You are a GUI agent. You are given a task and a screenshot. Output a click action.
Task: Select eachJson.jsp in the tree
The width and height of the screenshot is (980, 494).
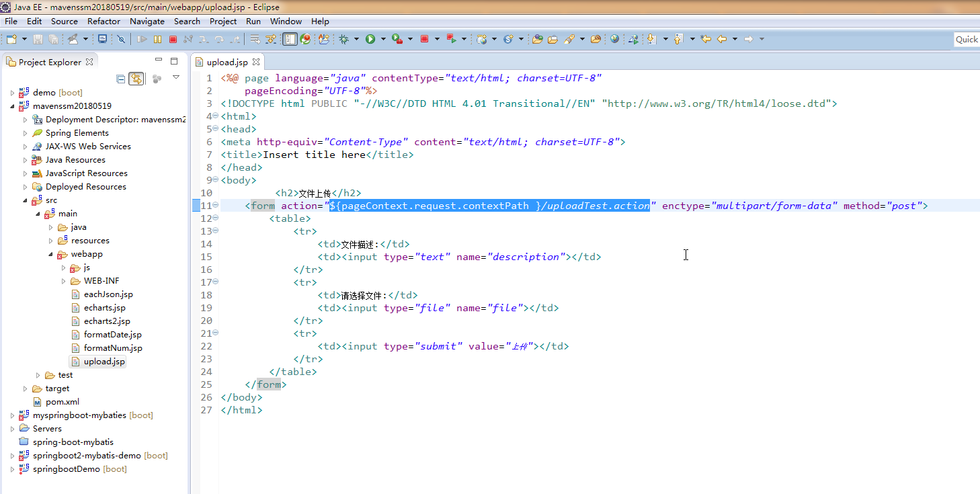click(x=108, y=294)
